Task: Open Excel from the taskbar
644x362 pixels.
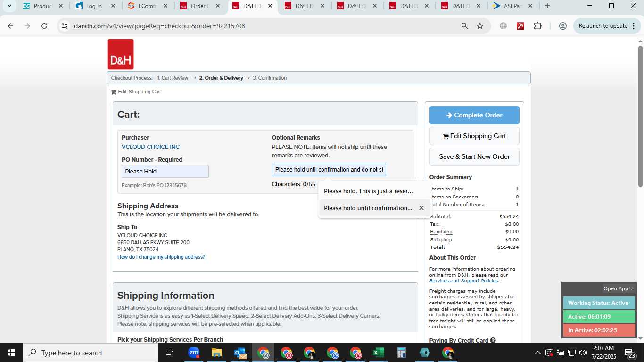Action: point(378,353)
